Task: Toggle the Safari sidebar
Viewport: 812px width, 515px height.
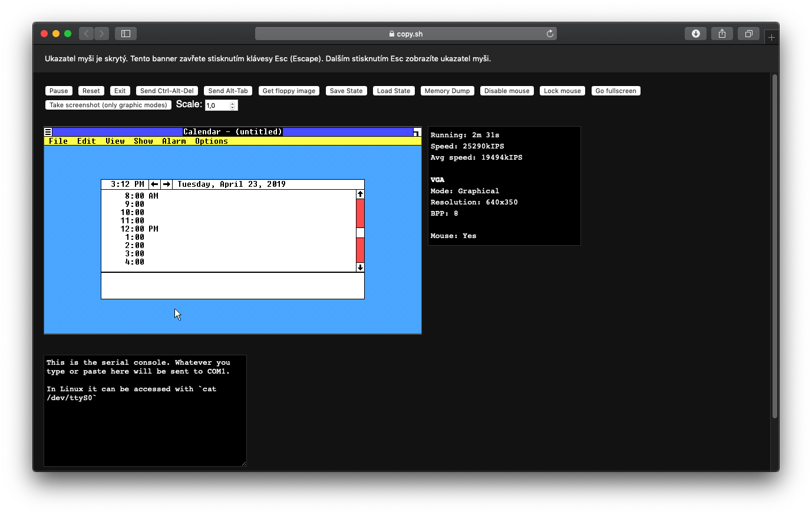Action: 126,34
